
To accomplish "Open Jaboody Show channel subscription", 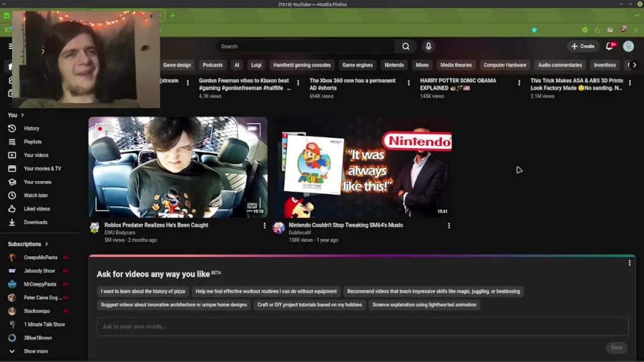I will click(x=39, y=270).
